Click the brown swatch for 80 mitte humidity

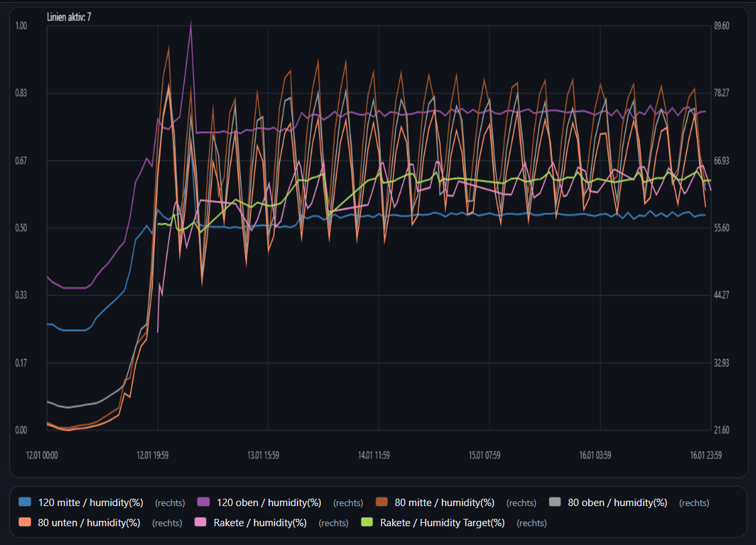pos(382,502)
